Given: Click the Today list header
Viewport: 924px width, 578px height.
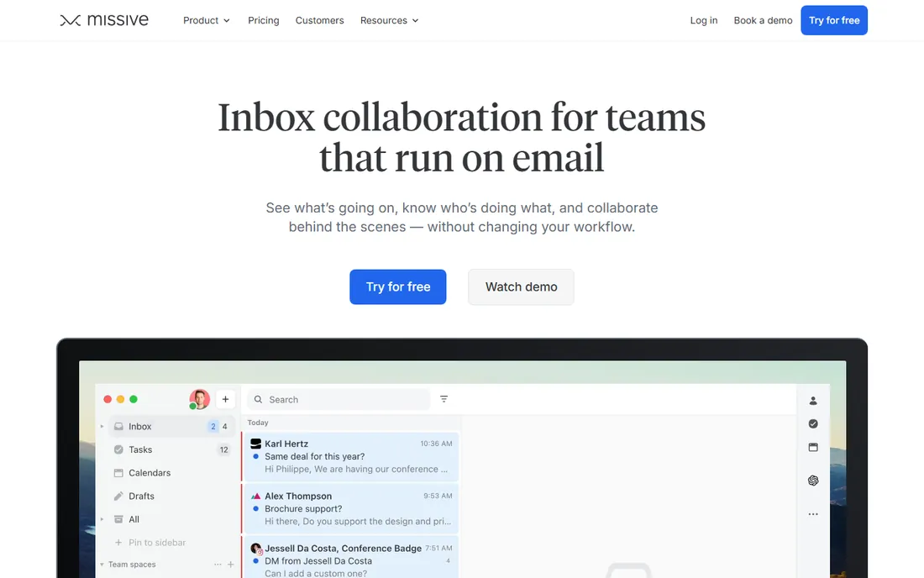Looking at the screenshot, I should (x=258, y=423).
